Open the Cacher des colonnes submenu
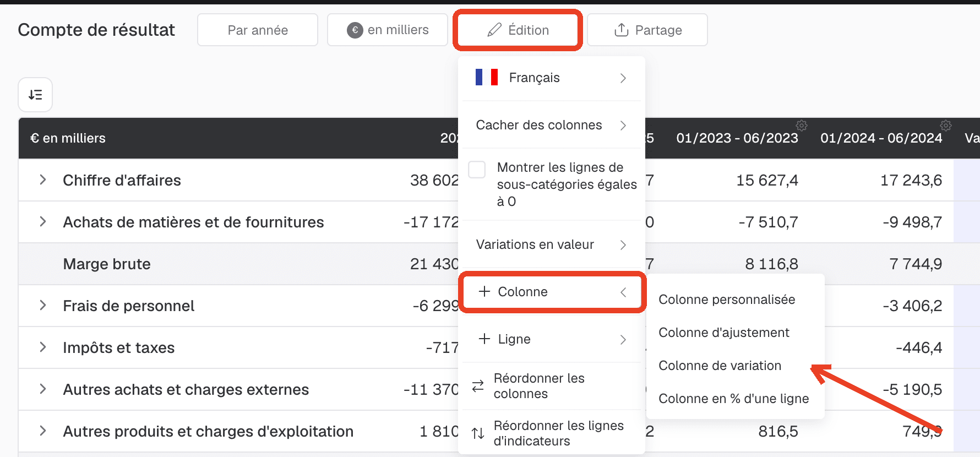The image size is (980, 457). click(x=552, y=125)
